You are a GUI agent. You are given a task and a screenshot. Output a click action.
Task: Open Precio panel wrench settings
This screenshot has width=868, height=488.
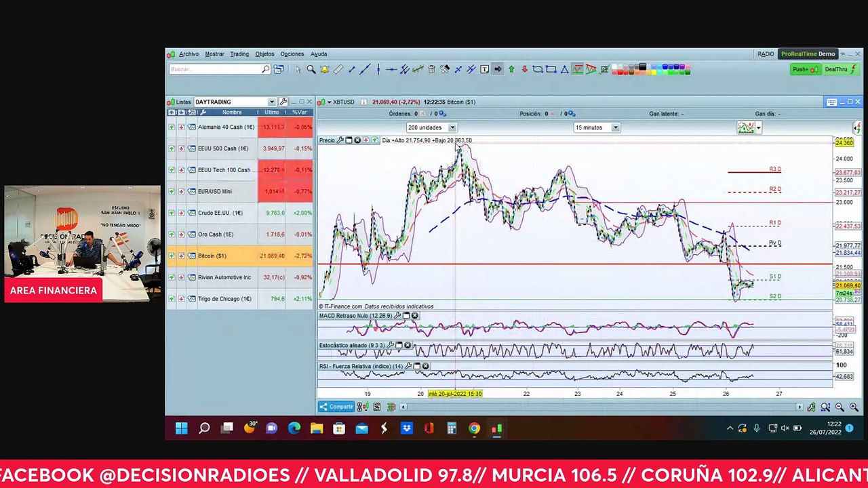tap(340, 140)
